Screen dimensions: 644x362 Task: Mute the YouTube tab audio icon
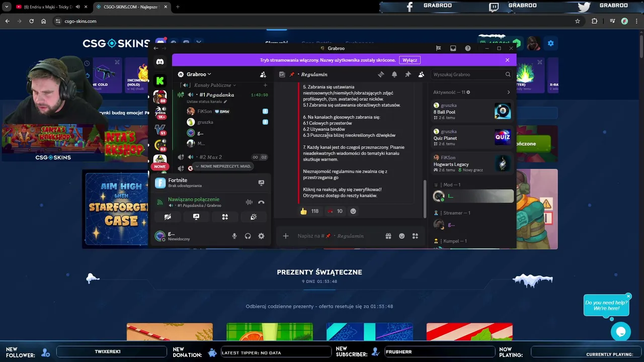click(x=77, y=7)
